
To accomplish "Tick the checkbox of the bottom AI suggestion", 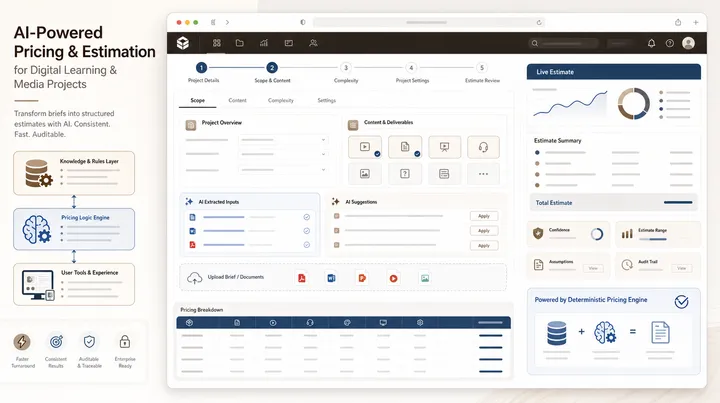I will 337,245.
